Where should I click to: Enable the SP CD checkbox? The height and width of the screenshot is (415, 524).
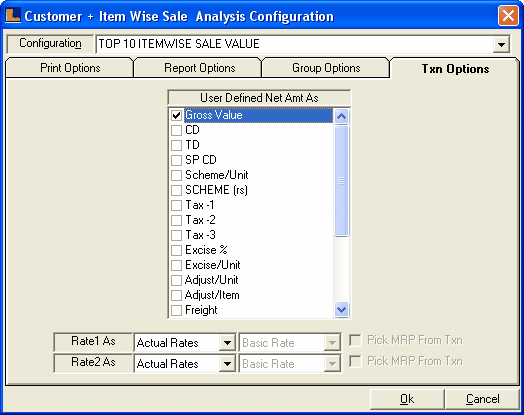176,161
